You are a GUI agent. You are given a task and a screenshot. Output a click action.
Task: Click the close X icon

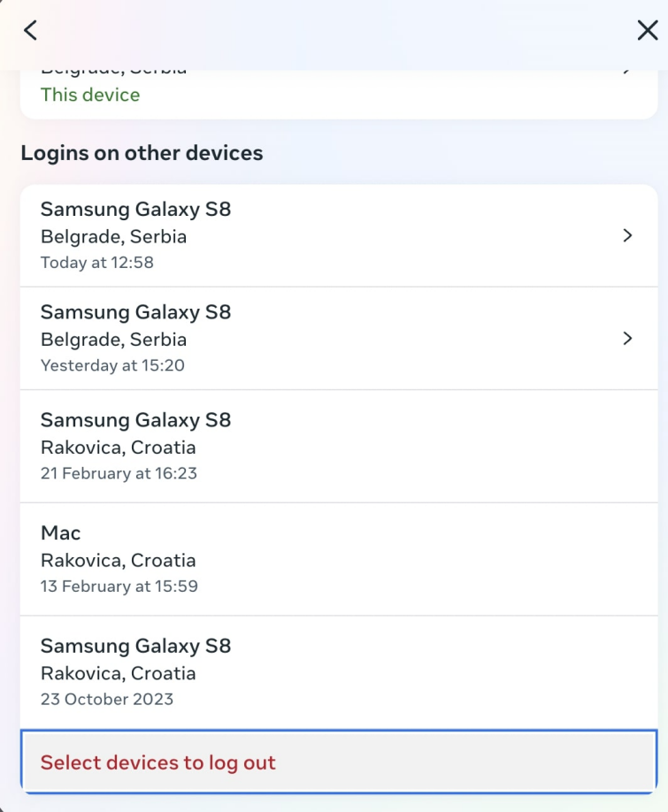pyautogui.click(x=647, y=29)
